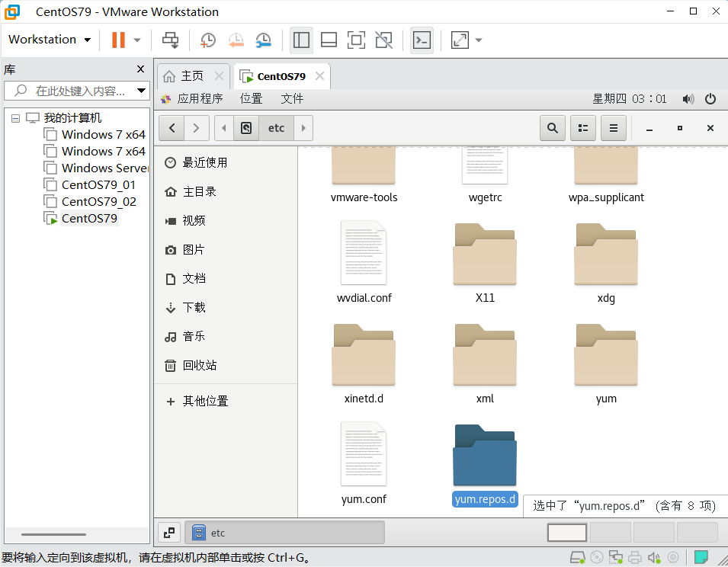Select the running CentOS79 VM entry
The height and width of the screenshot is (567, 728).
pos(81,218)
